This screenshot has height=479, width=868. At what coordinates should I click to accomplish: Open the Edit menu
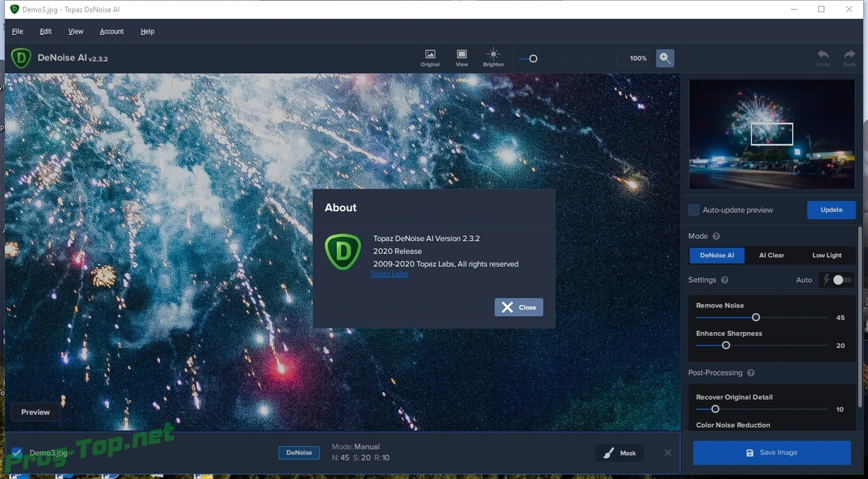click(x=46, y=31)
